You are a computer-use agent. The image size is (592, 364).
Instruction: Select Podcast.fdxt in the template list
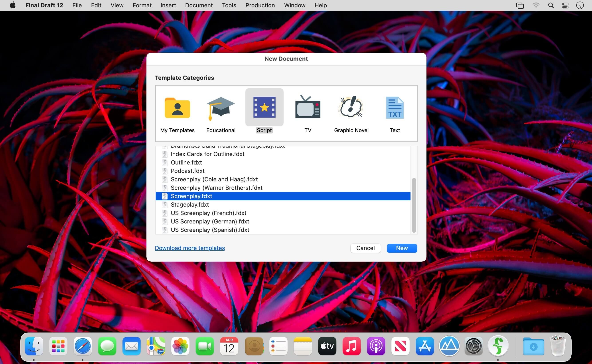point(187,171)
